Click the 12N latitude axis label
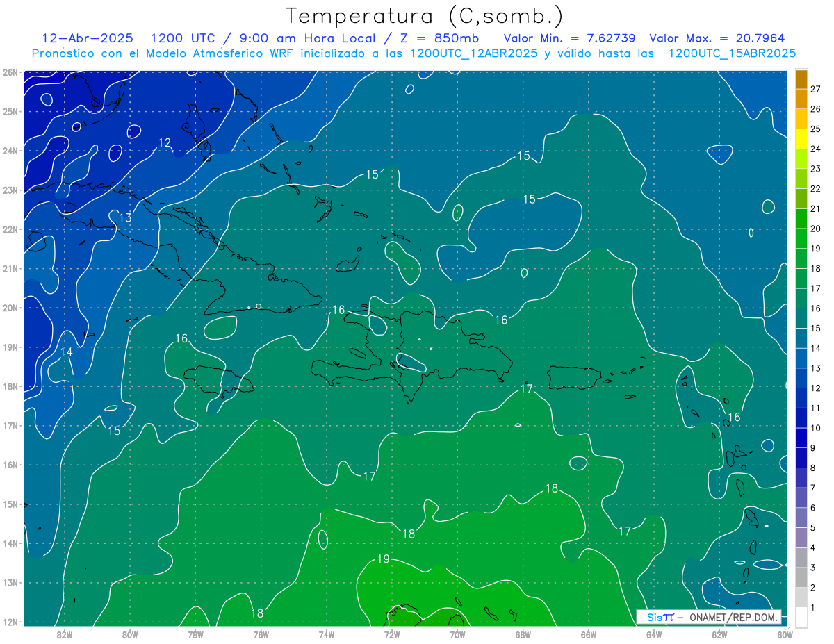This screenshot has width=834, height=644. [x=10, y=622]
